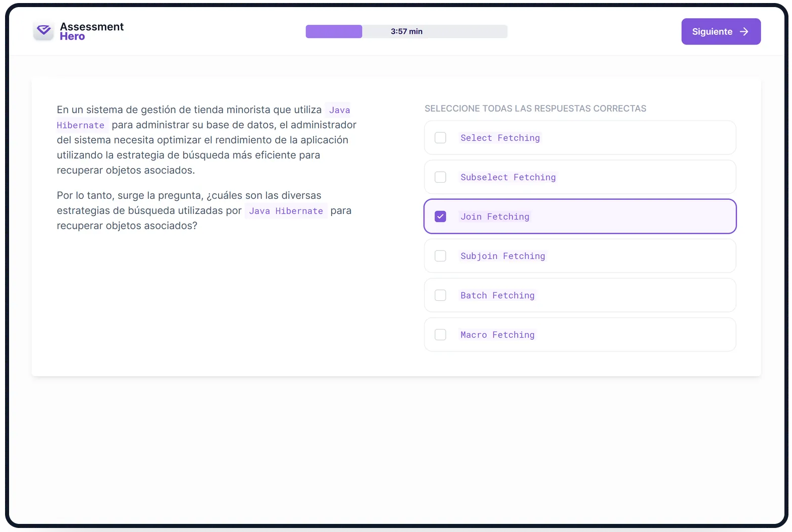This screenshot has width=792, height=532.
Task: Click the Assessment Hero shield logo icon
Action: coord(44,31)
